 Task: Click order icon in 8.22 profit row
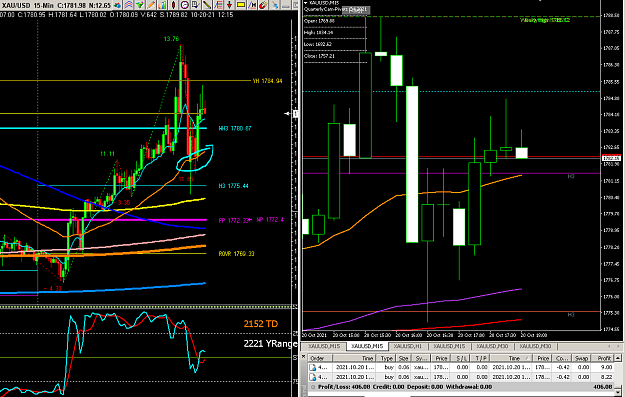(x=312, y=377)
